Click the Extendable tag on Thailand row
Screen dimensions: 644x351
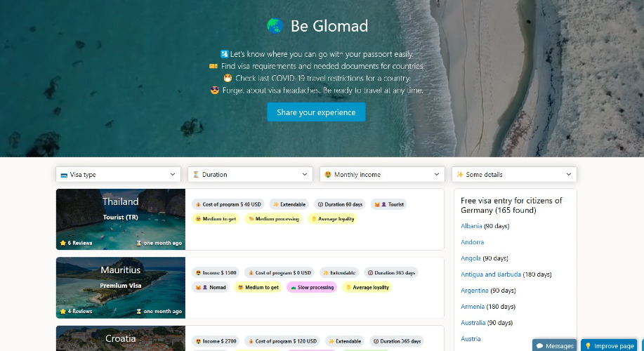[x=289, y=204]
